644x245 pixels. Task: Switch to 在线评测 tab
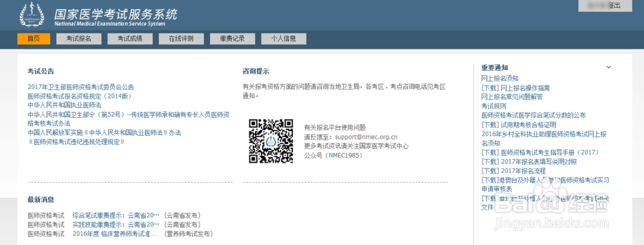(181, 39)
